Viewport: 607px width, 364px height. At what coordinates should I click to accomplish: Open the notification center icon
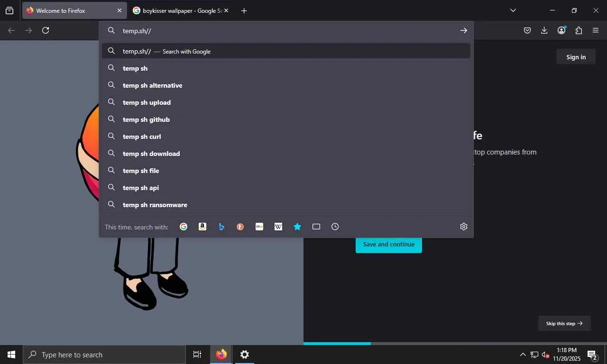coord(592,355)
